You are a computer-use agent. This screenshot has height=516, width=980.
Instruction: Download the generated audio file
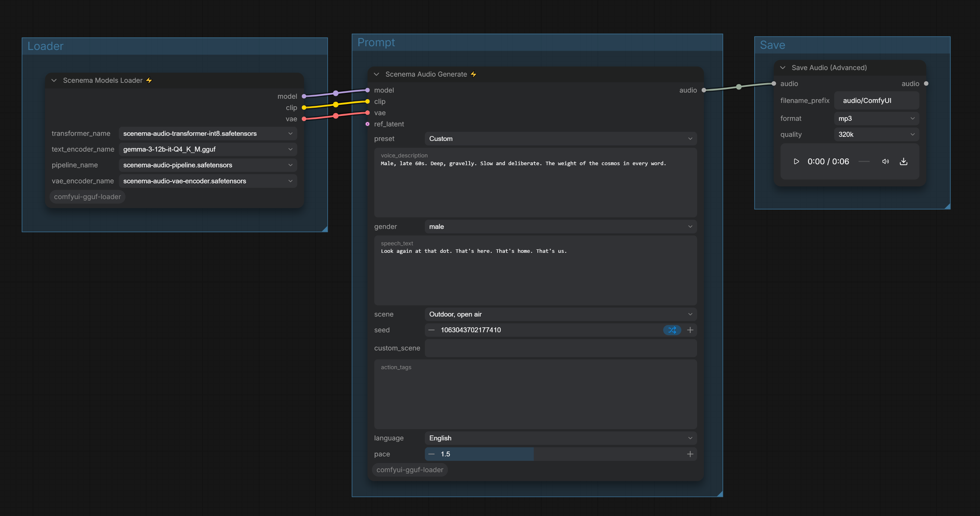(x=903, y=161)
